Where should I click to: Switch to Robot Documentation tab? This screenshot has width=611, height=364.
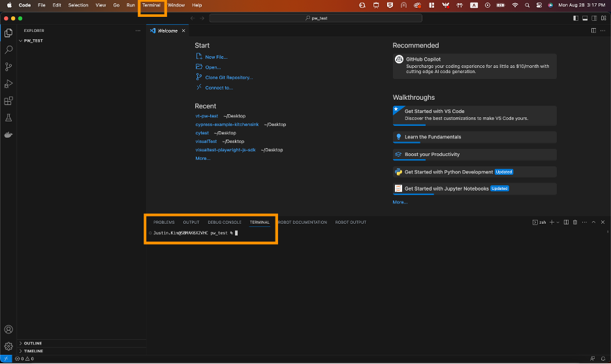pyautogui.click(x=302, y=222)
